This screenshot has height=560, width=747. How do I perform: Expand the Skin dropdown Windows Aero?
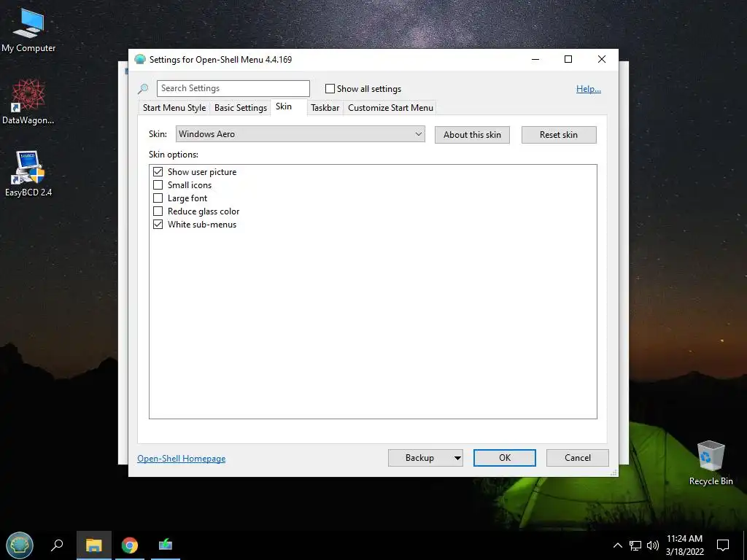[x=300, y=134]
